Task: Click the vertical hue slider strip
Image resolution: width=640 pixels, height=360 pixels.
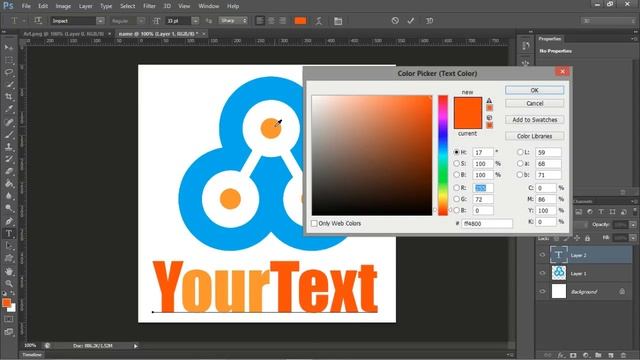Action: [x=443, y=155]
